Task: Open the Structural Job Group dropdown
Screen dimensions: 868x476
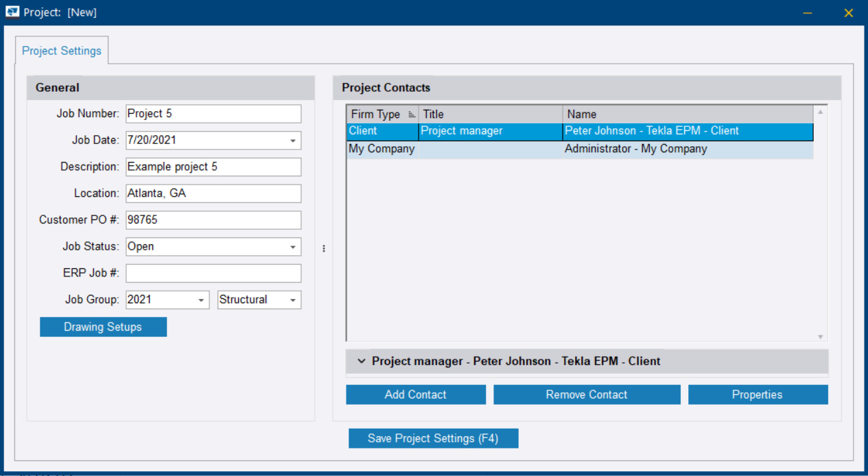Action: (x=293, y=300)
